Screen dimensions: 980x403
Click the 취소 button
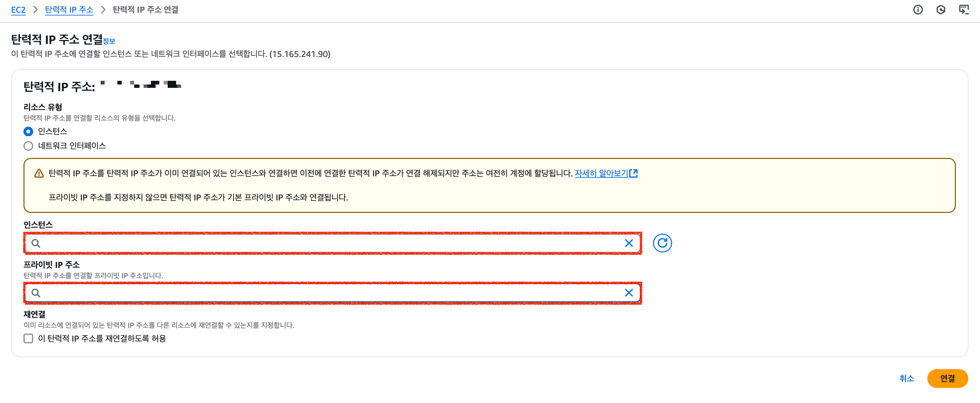pos(906,378)
